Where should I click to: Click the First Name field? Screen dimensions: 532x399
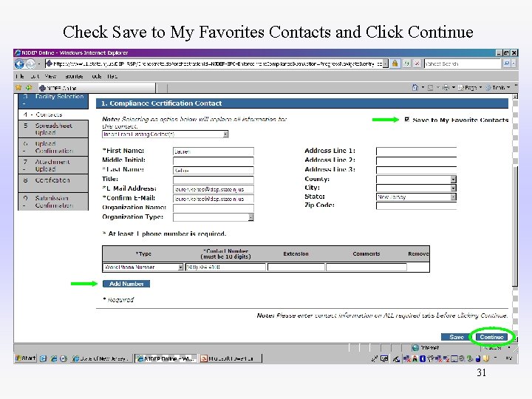[x=214, y=151]
